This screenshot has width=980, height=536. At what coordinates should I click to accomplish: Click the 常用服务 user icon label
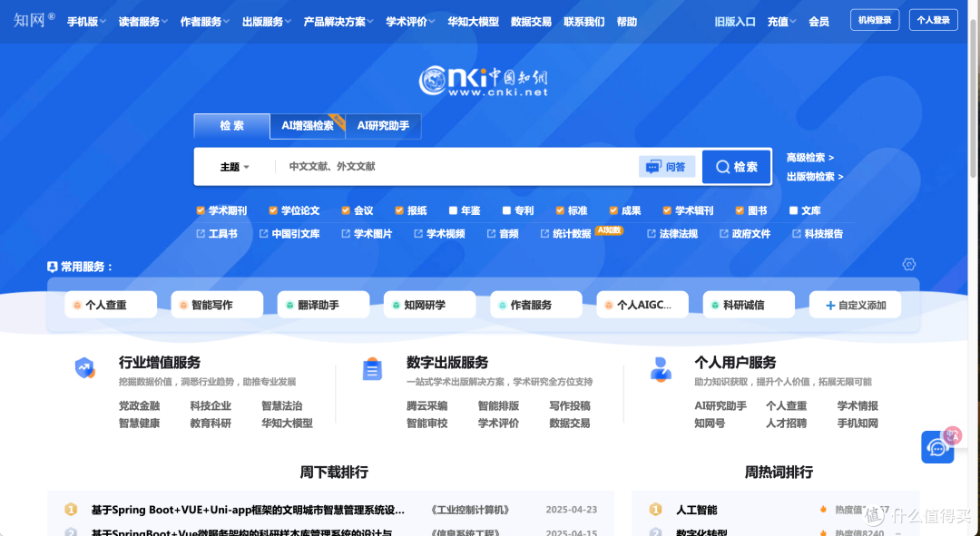point(53,267)
